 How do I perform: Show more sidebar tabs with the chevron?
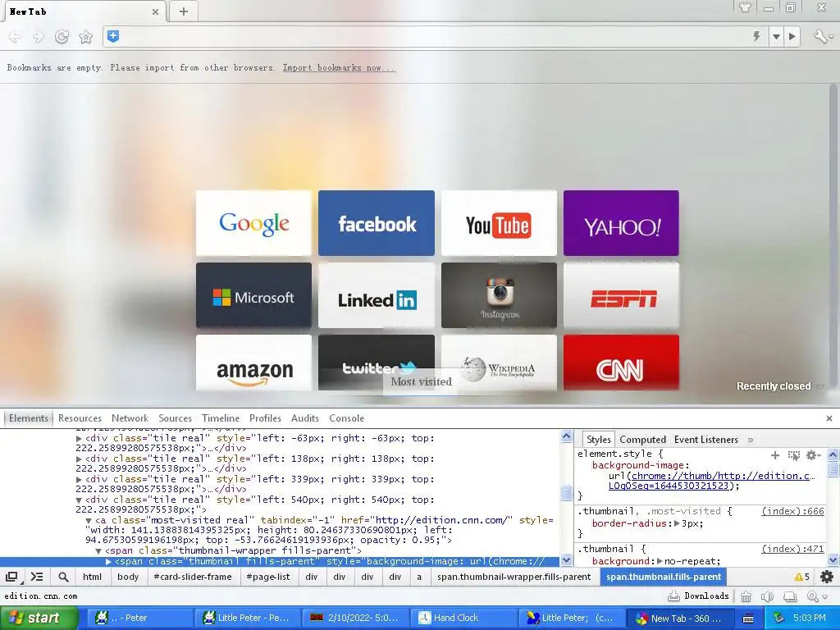click(751, 440)
